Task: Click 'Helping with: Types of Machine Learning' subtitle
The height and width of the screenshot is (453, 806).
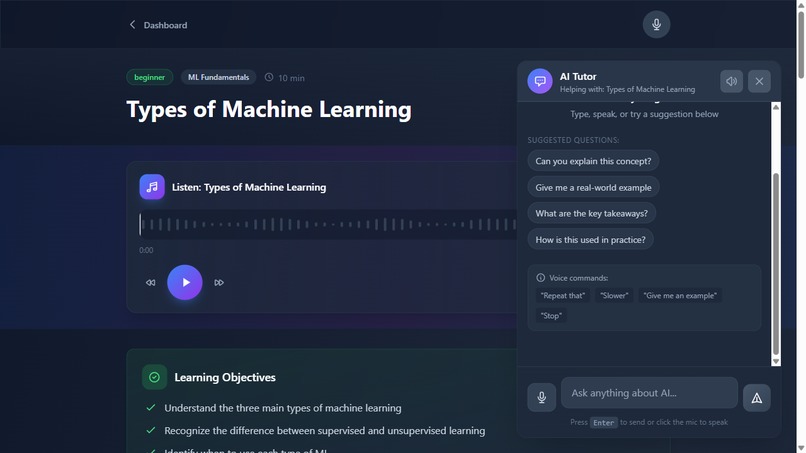Action: (627, 89)
